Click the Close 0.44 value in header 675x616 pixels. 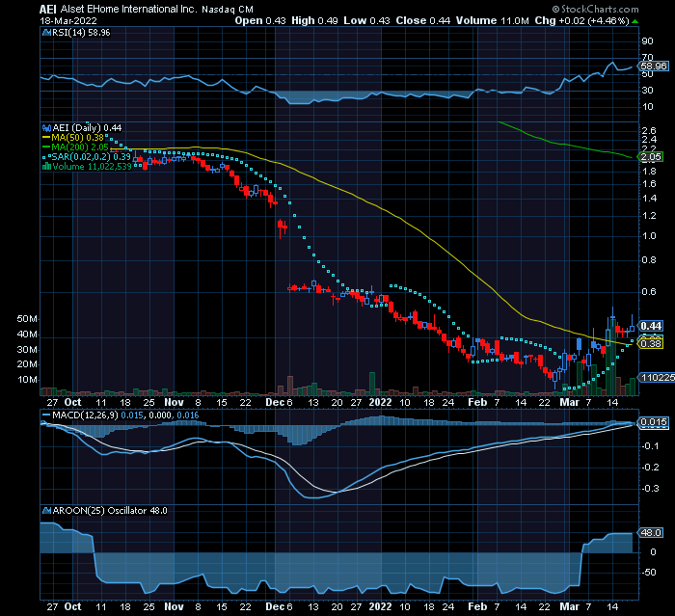point(423,20)
